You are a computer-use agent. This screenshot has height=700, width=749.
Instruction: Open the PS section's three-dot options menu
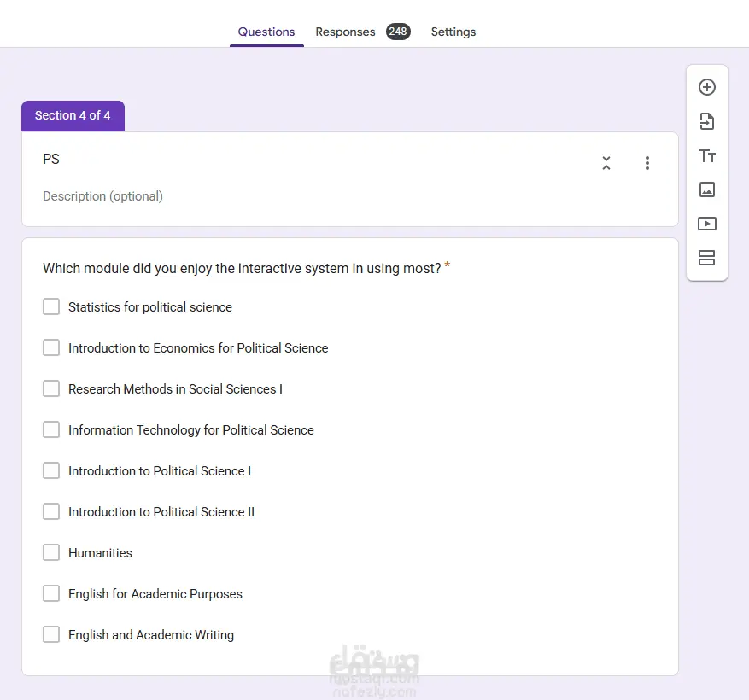point(647,163)
